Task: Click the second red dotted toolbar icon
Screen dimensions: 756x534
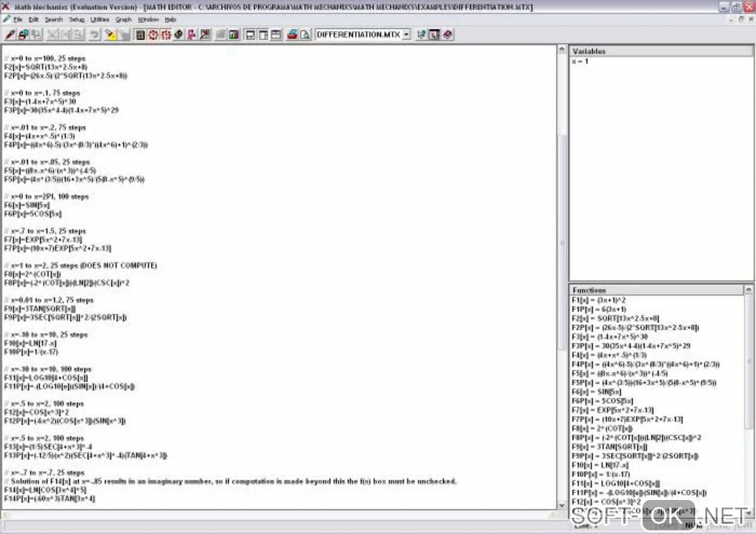Action: (x=166, y=35)
